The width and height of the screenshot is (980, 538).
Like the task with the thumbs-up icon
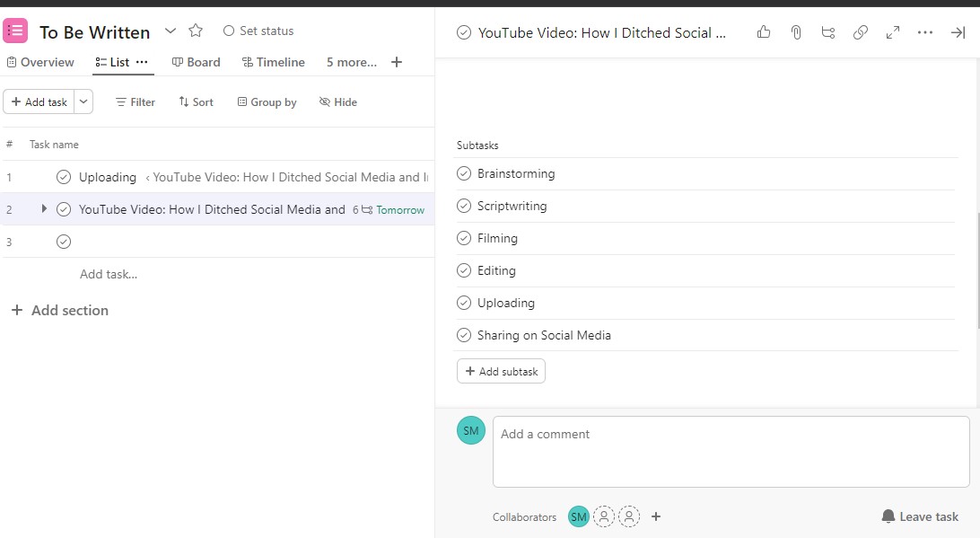[763, 32]
